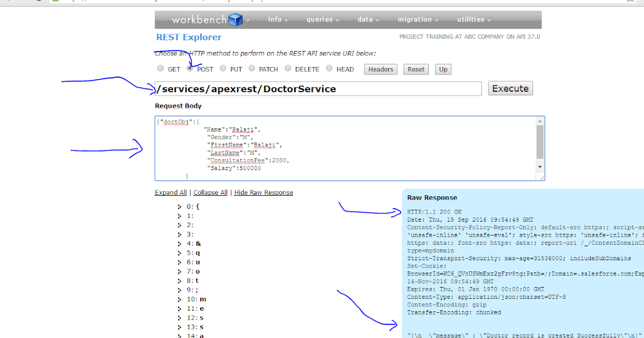
Task: Click the Reset button
Action: 416,69
